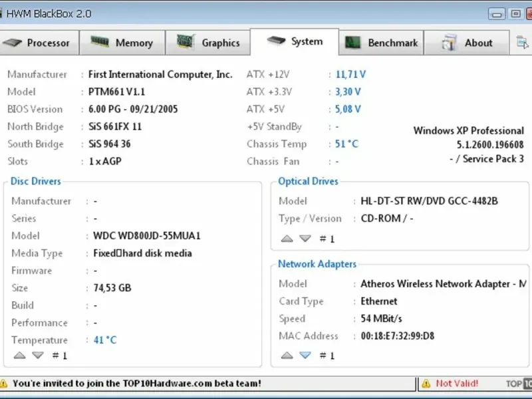Screen dimensions: 532x399
Task: Select the Graphics tab
Action: pos(208,43)
